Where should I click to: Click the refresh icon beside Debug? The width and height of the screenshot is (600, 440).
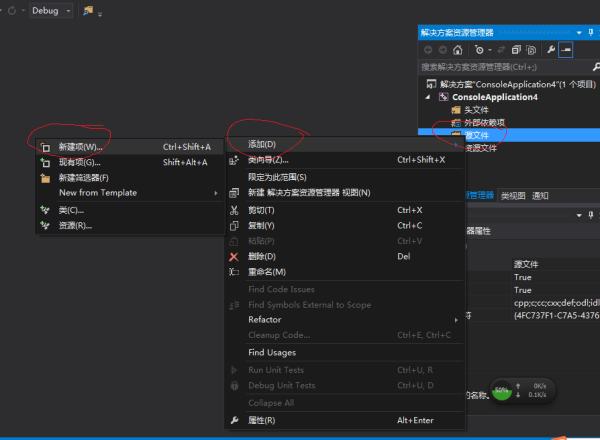[12, 11]
